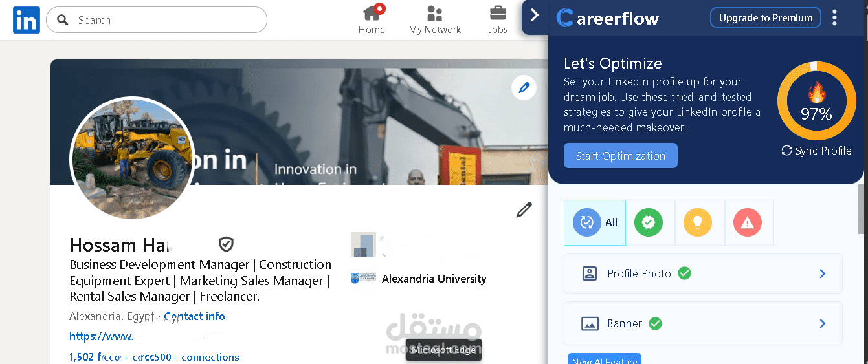This screenshot has height=364, width=868.
Task: Click the Let's Optimize heading
Action: tap(613, 63)
